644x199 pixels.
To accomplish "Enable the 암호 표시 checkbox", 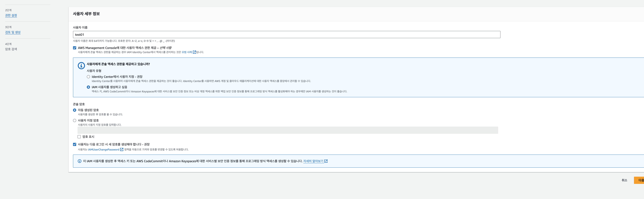I will click(x=79, y=137).
